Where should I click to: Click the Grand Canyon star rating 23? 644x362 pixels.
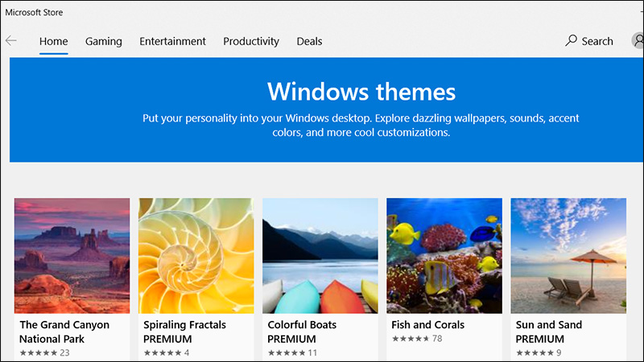pyautogui.click(x=45, y=352)
